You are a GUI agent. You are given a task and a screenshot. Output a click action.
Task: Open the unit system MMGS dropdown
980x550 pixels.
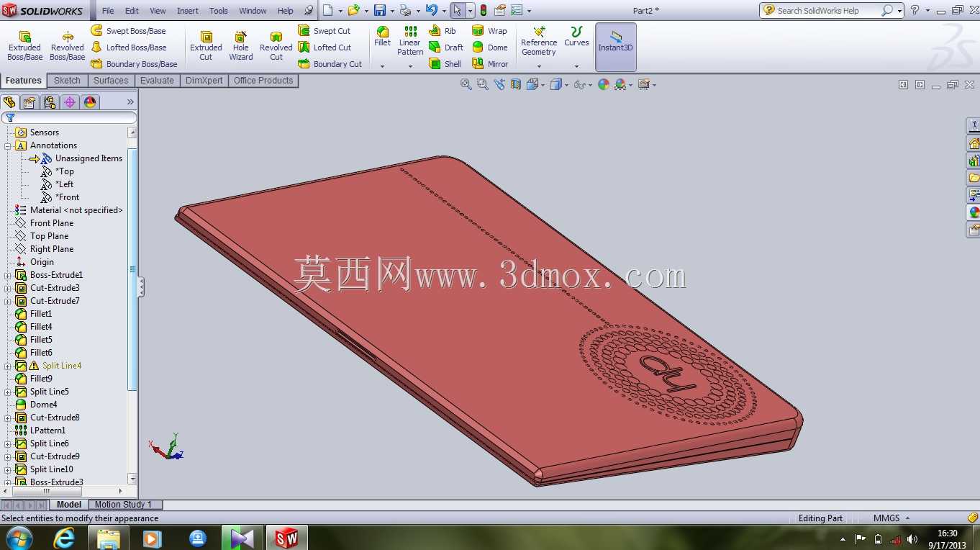[891, 518]
